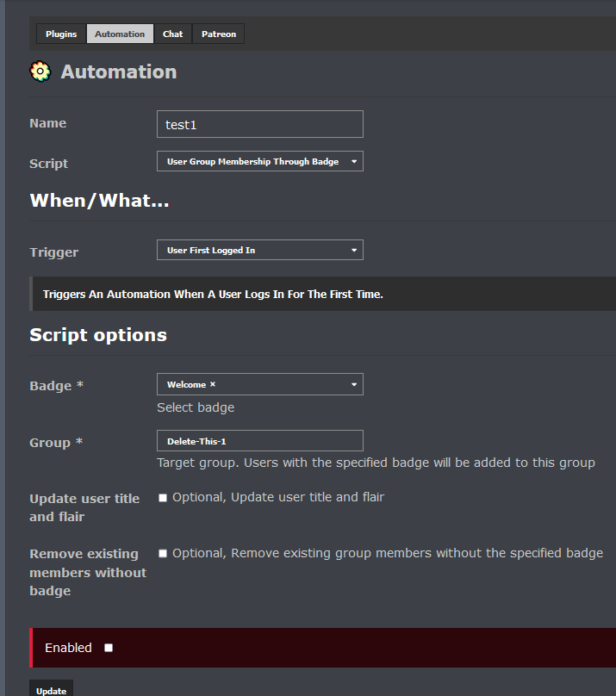Click the 'Group *' field label
The height and width of the screenshot is (696, 616).
(x=56, y=443)
